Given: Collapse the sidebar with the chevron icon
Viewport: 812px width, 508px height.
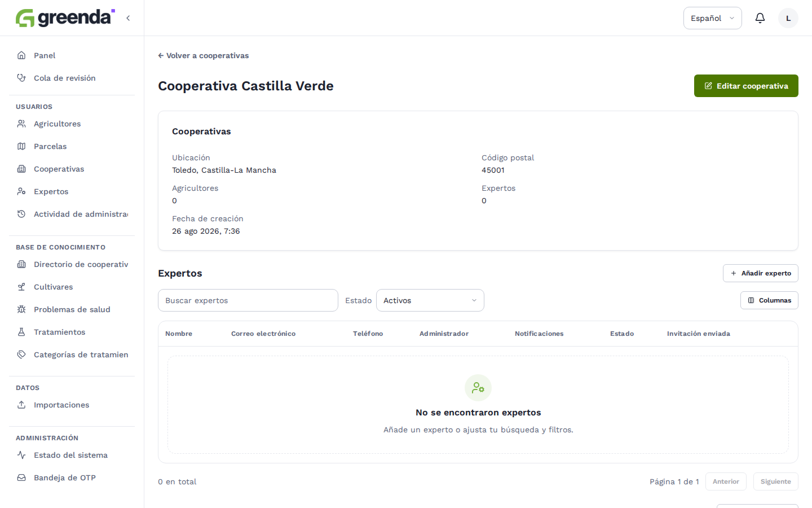Looking at the screenshot, I should [x=128, y=18].
